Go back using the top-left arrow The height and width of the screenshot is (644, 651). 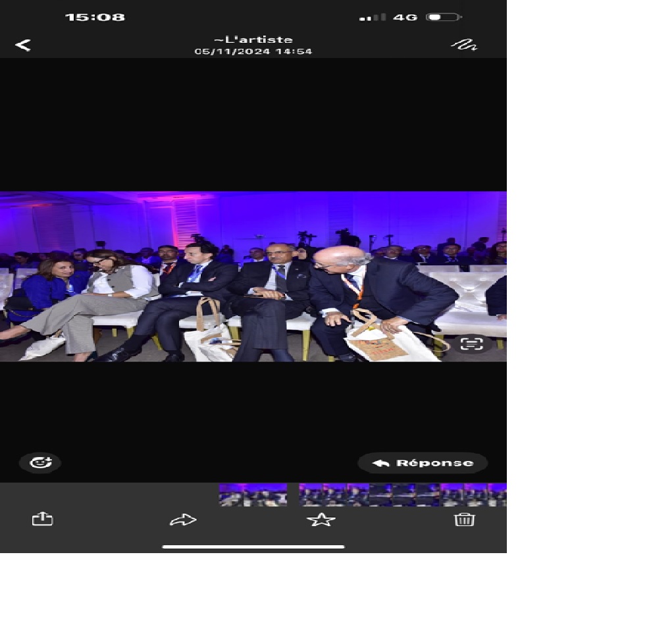[23, 45]
